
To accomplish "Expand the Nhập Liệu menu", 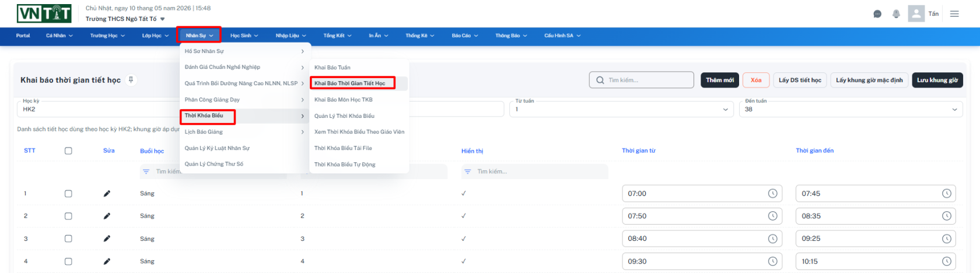I will [x=290, y=36].
